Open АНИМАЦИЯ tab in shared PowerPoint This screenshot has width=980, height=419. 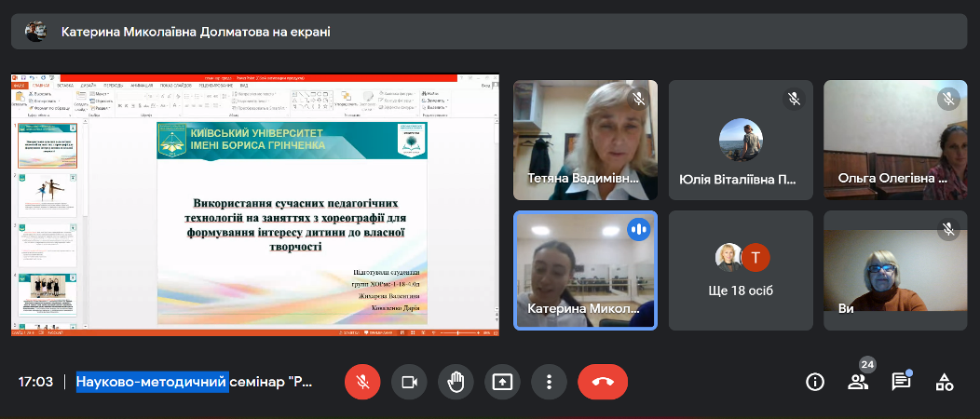tap(142, 86)
